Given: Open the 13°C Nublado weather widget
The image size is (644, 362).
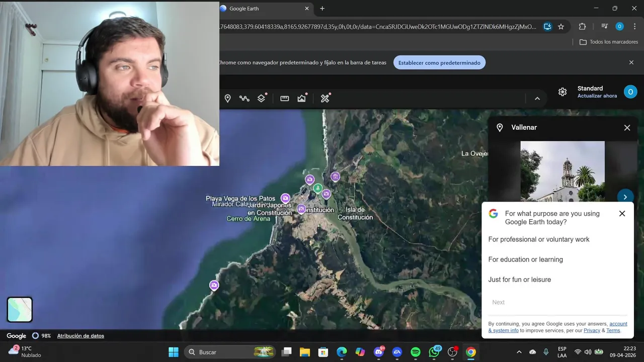Looking at the screenshot, I should tap(25, 351).
